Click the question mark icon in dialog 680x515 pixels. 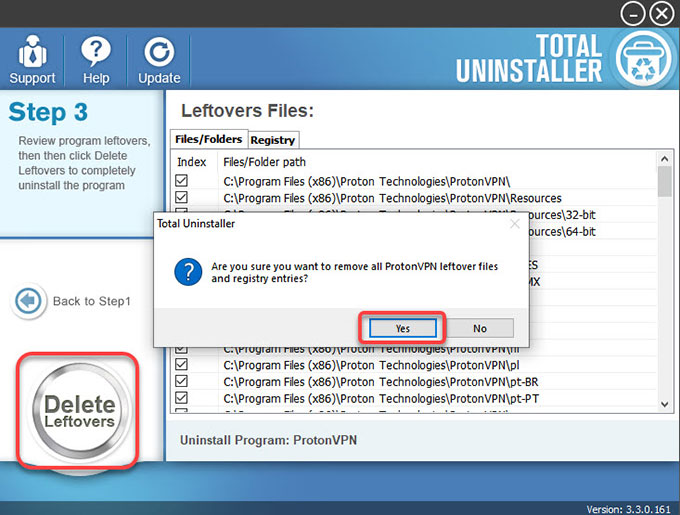click(x=188, y=272)
